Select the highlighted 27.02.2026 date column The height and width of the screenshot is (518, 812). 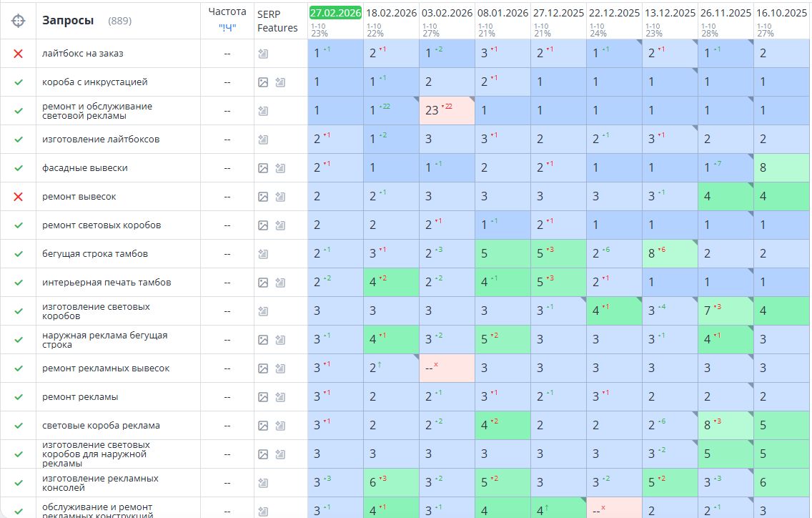[335, 13]
